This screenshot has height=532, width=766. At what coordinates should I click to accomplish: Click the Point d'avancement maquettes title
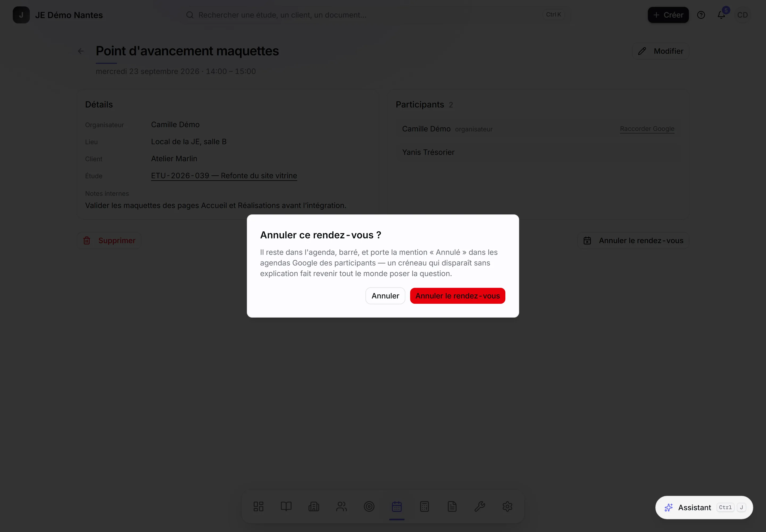187,51
